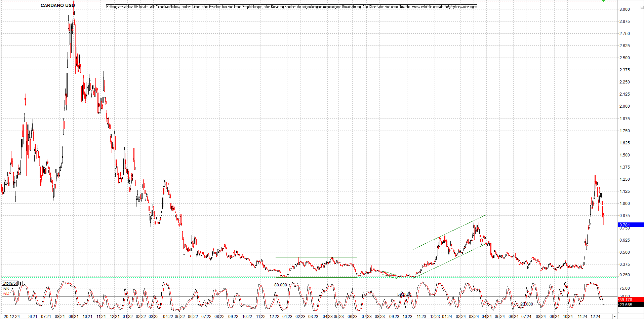The height and width of the screenshot is (319, 644).
Task: Click the 0.500 price axis label
Action: pos(625,252)
